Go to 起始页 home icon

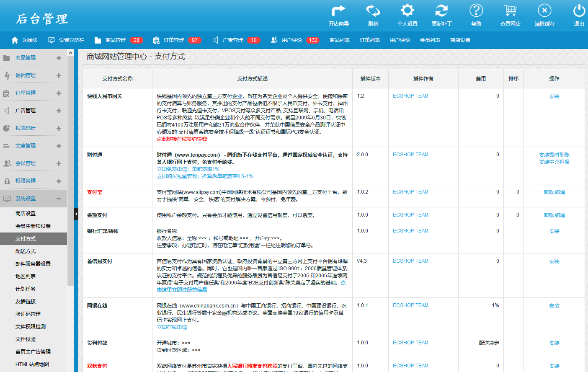(15, 40)
